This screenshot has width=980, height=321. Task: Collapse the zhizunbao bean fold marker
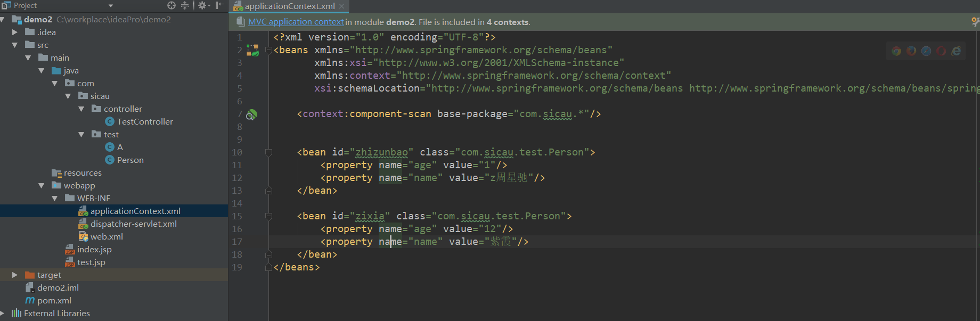268,152
